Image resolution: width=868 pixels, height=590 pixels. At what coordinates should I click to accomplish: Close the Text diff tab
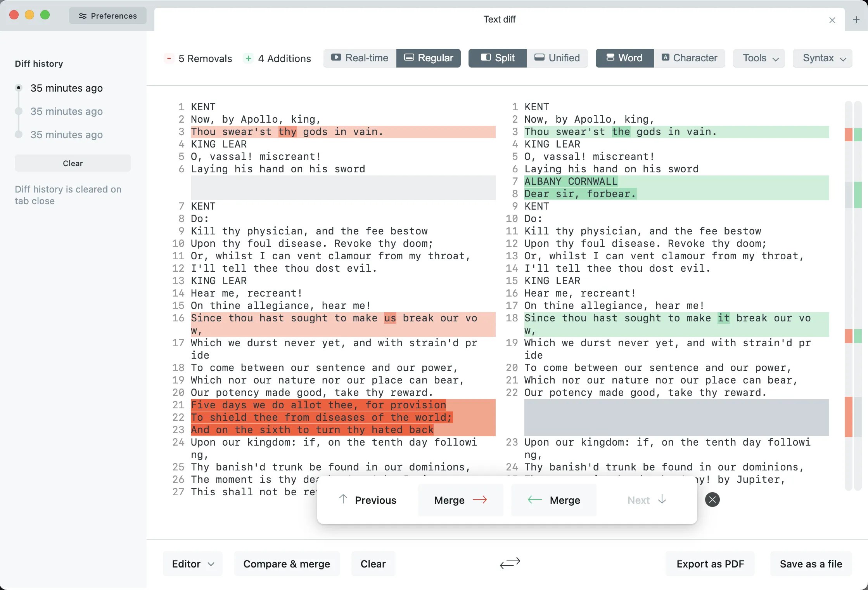(832, 20)
